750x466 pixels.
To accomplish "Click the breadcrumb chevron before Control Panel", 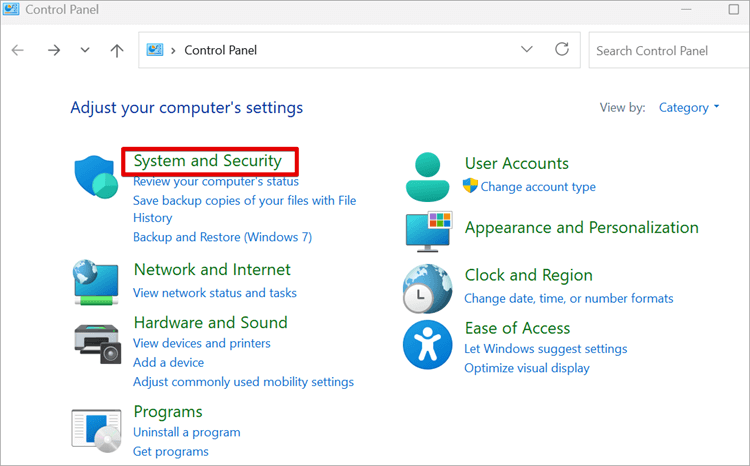I will pos(173,50).
